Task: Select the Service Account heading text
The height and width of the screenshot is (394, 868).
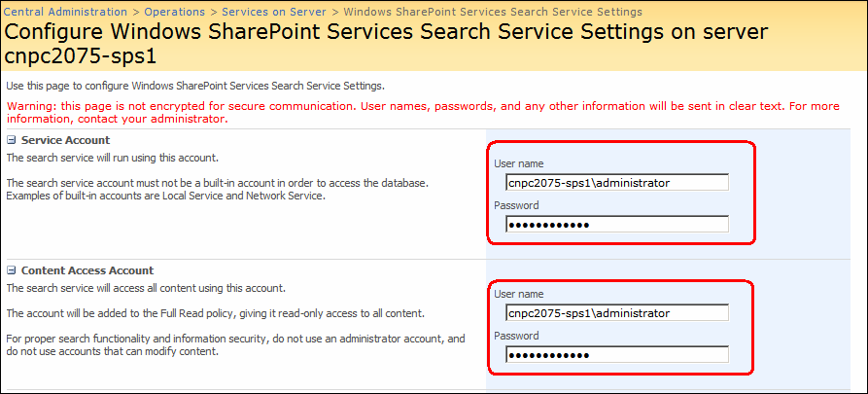Action: 65,140
